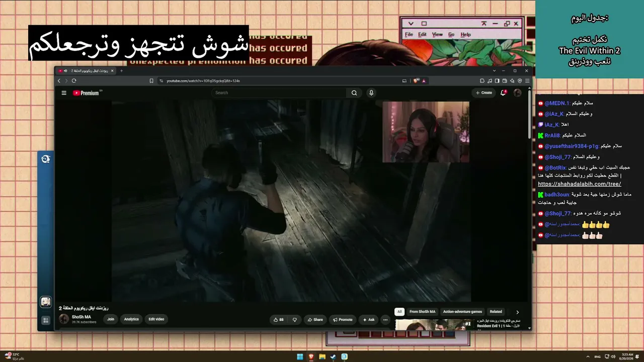Open the tab search chevron in Brave
Screen dimensions: 644x362
click(495, 71)
